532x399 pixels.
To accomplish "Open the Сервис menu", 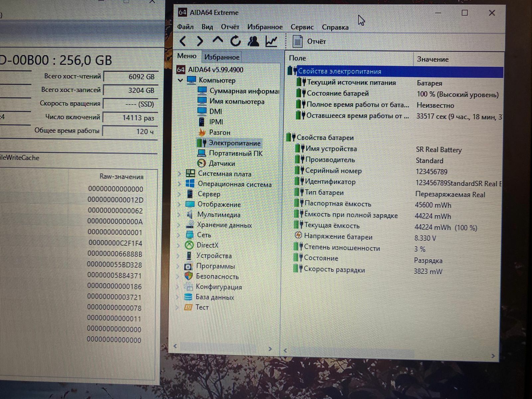I will point(302,27).
